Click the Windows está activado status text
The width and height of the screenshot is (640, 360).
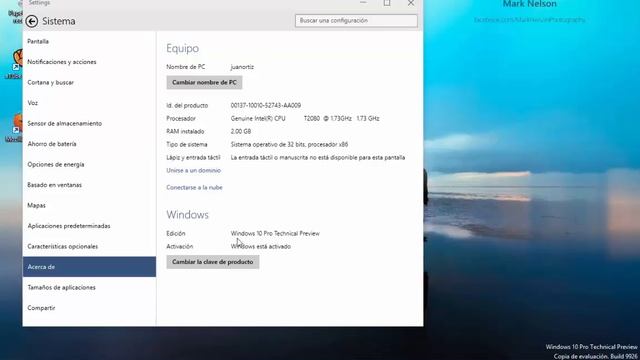tap(261, 247)
